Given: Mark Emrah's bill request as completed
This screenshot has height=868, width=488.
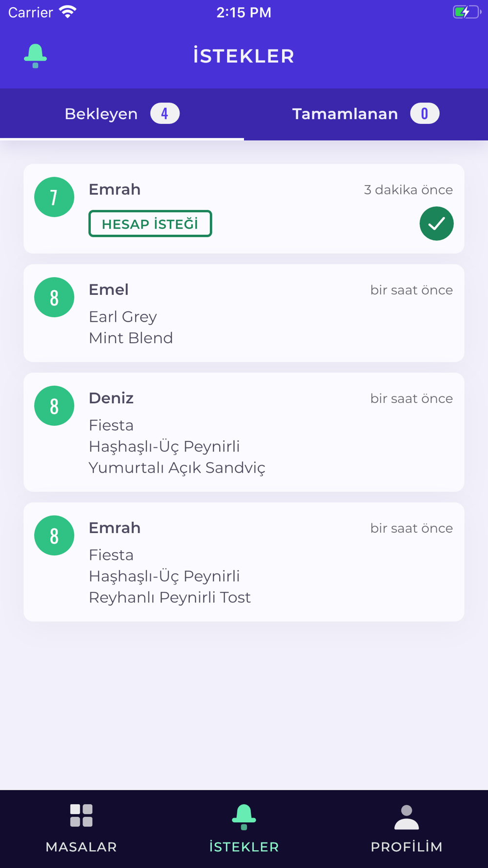Looking at the screenshot, I should coord(436,224).
